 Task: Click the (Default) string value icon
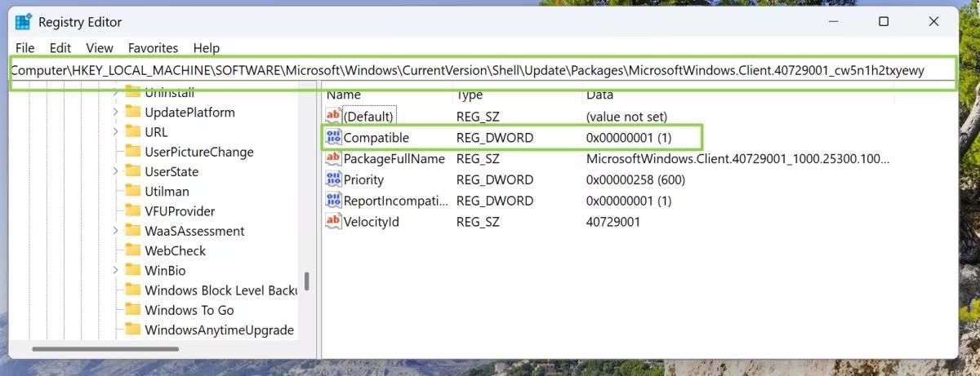[x=333, y=117]
